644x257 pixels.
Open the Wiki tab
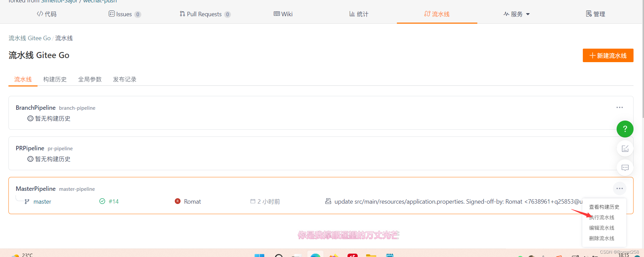tap(283, 14)
